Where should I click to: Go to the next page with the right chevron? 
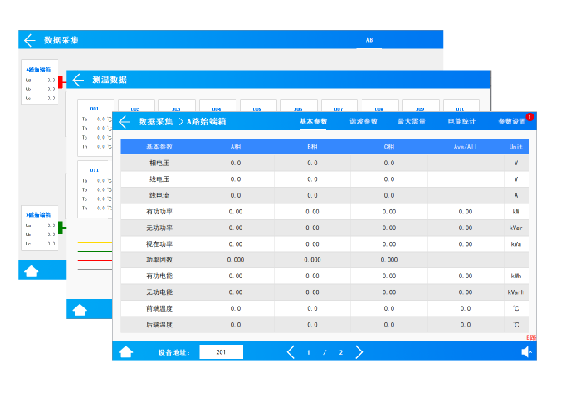[359, 352]
